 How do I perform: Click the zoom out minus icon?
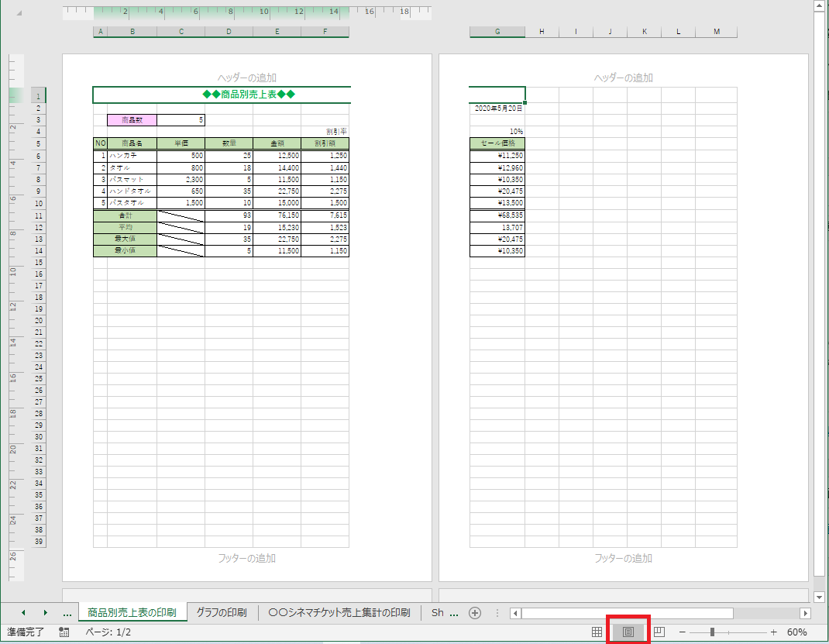click(x=683, y=632)
